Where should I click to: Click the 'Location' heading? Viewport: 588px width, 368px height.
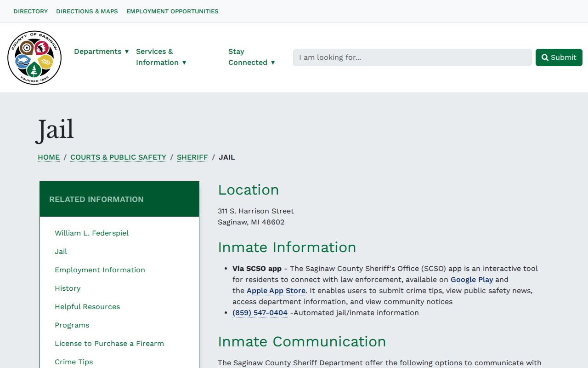tap(249, 190)
